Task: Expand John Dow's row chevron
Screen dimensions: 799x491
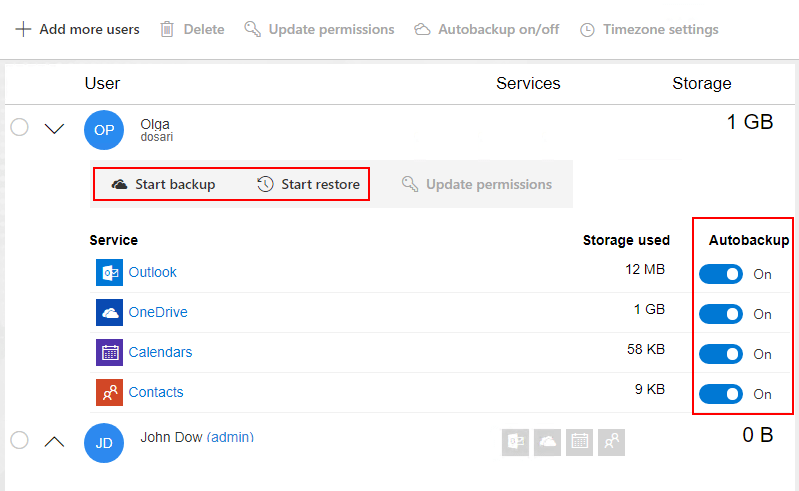Action: point(55,440)
